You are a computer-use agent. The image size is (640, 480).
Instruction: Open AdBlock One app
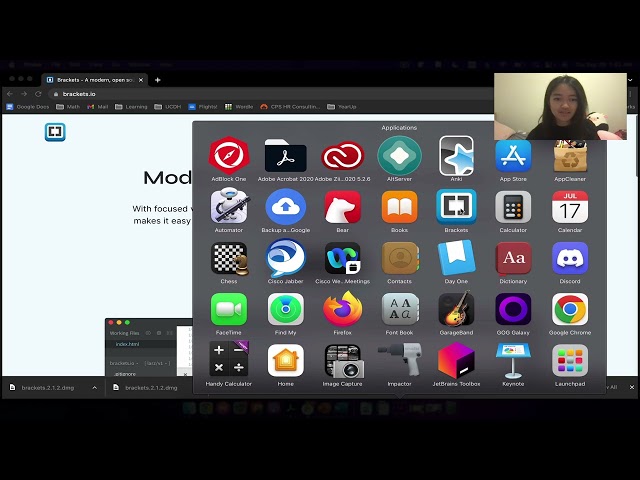pos(229,156)
